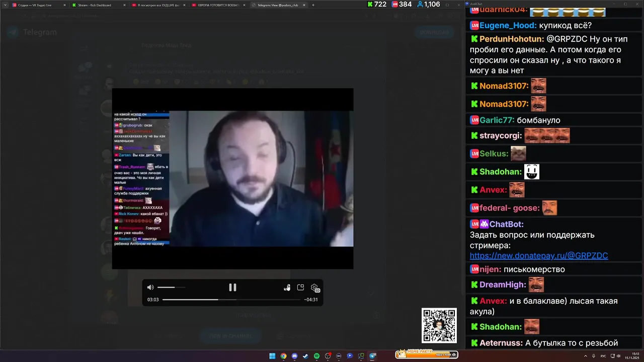Mute the video via speaker icon
This screenshot has width=644, height=362.
point(150,288)
